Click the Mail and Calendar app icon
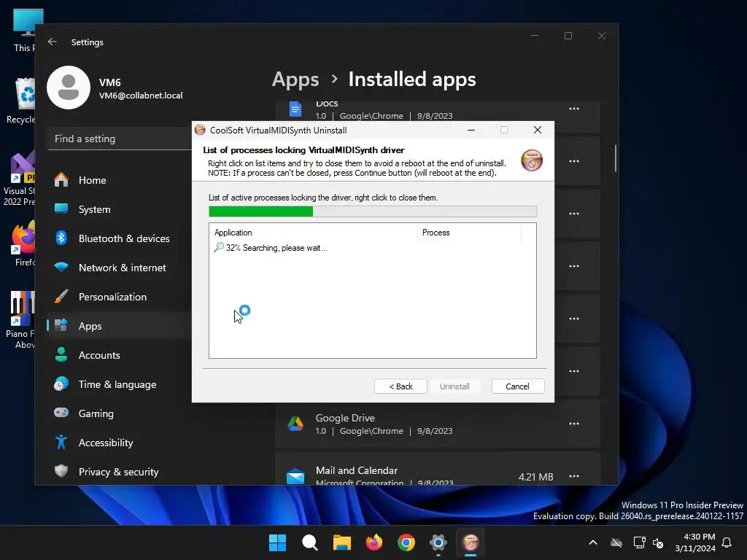The height and width of the screenshot is (560, 747). [295, 475]
